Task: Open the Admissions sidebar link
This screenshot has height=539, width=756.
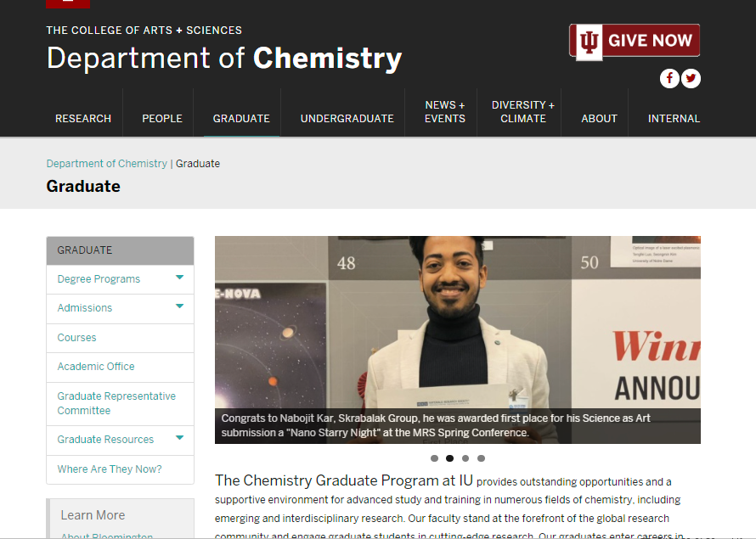Action: pos(85,308)
